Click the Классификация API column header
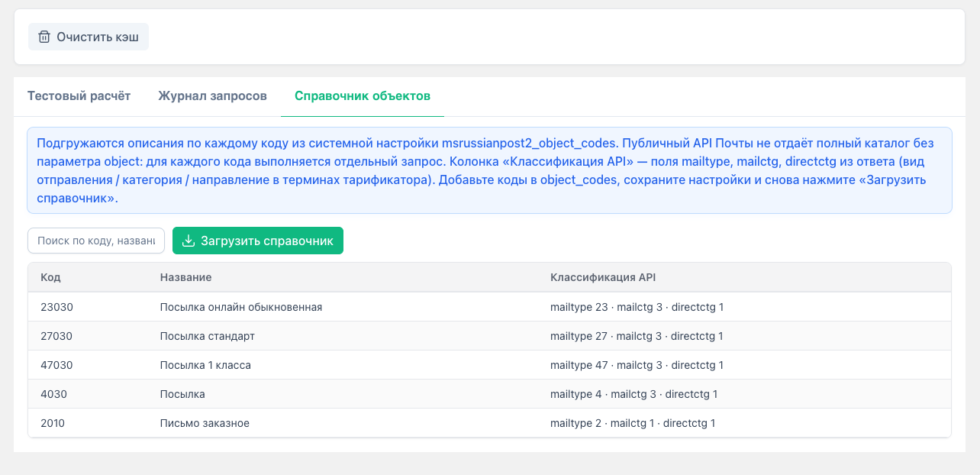The image size is (980, 475). coord(601,277)
